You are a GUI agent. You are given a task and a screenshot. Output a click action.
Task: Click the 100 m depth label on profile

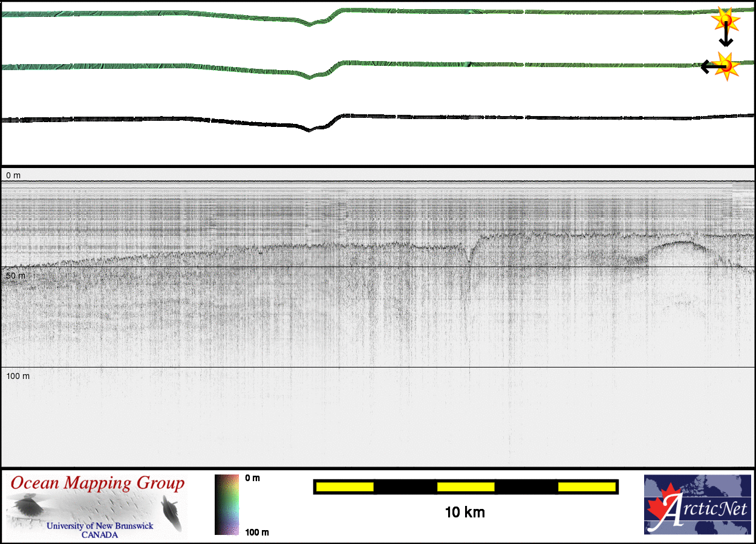pos(18,376)
